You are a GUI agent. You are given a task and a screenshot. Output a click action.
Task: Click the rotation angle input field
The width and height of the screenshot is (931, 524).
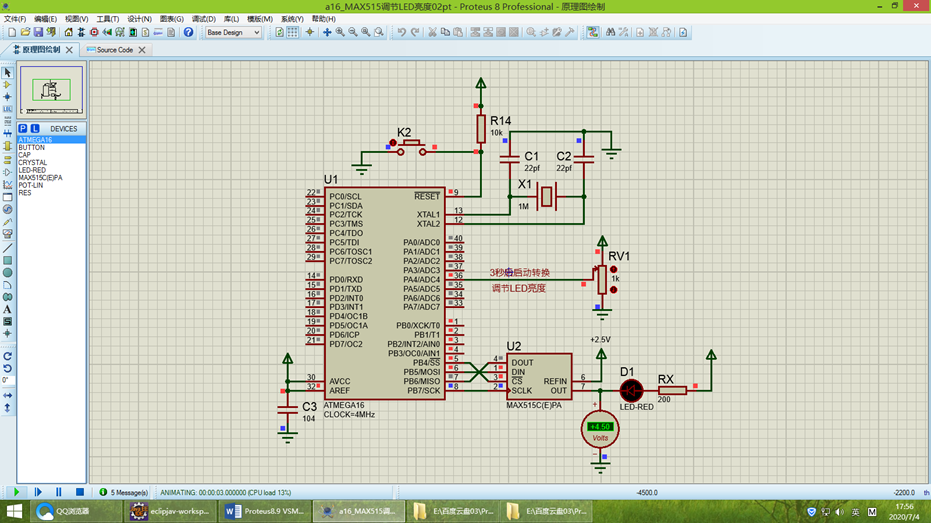tap(6, 380)
